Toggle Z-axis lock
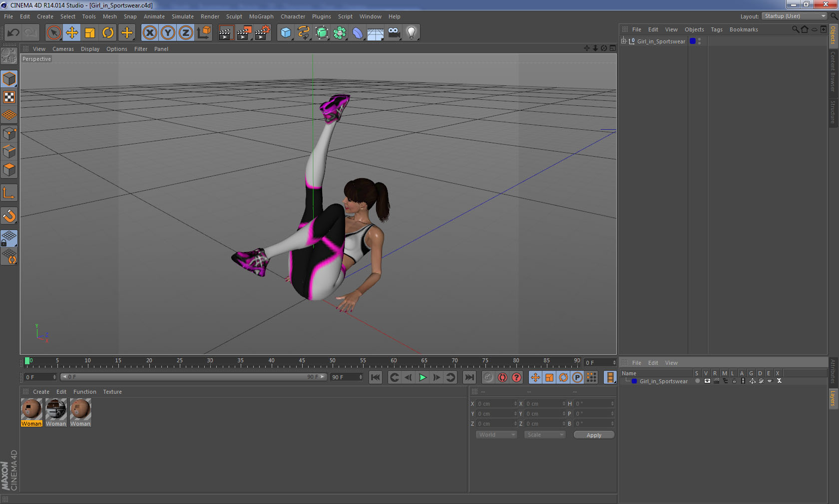The image size is (839, 504). pyautogui.click(x=186, y=33)
